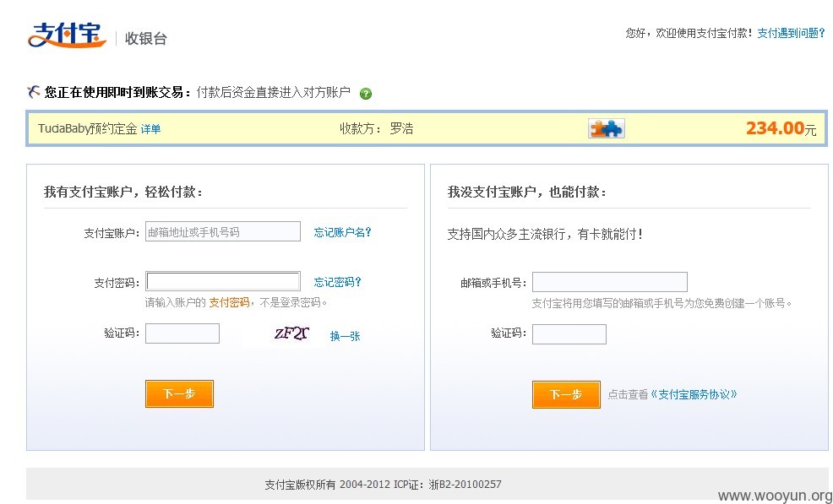The height and width of the screenshot is (504, 833).
Task: Click the orange 支付密码 hint link
Action: point(229,302)
